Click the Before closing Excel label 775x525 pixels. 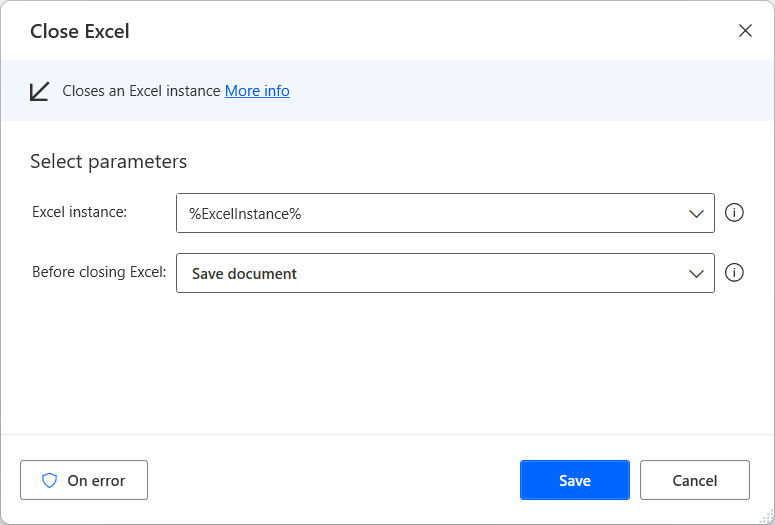tap(99, 272)
